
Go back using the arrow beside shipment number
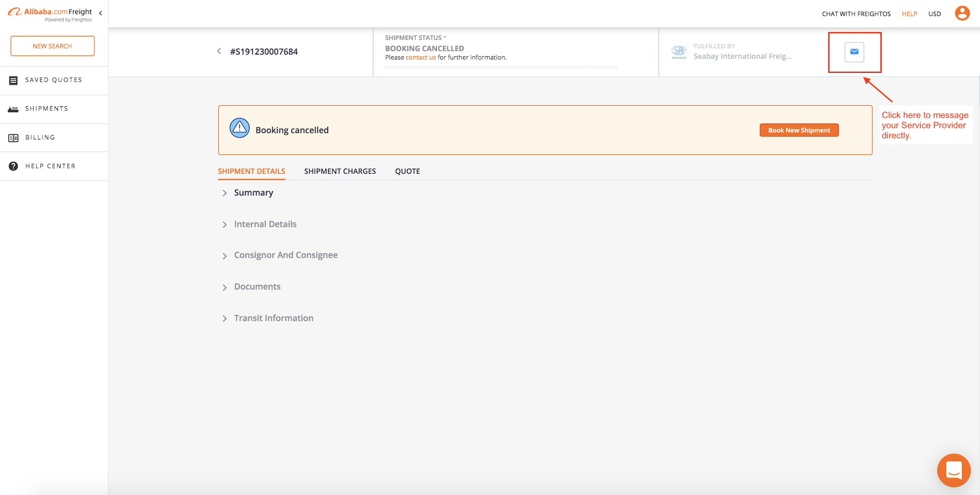click(x=219, y=51)
